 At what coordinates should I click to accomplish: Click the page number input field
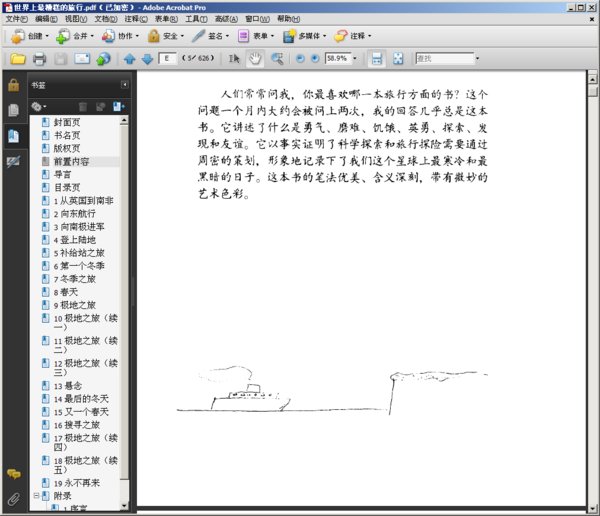pyautogui.click(x=168, y=59)
